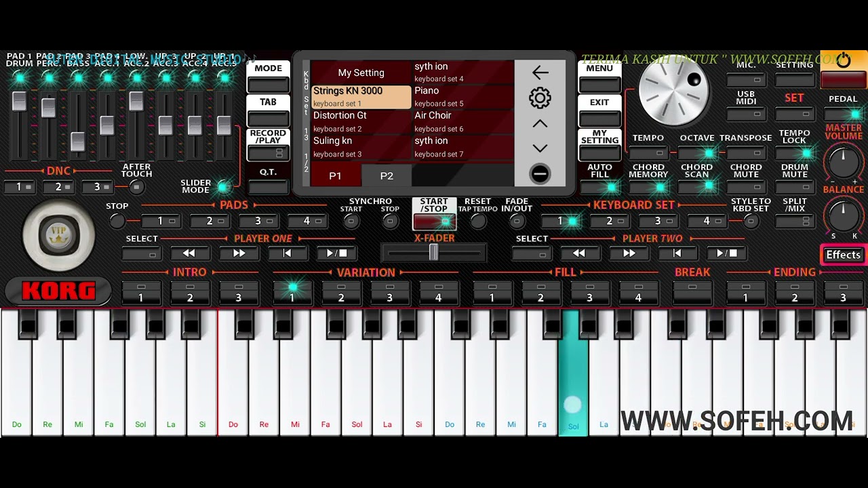This screenshot has width=868, height=488.
Task: Click the TAB button
Action: tap(269, 111)
